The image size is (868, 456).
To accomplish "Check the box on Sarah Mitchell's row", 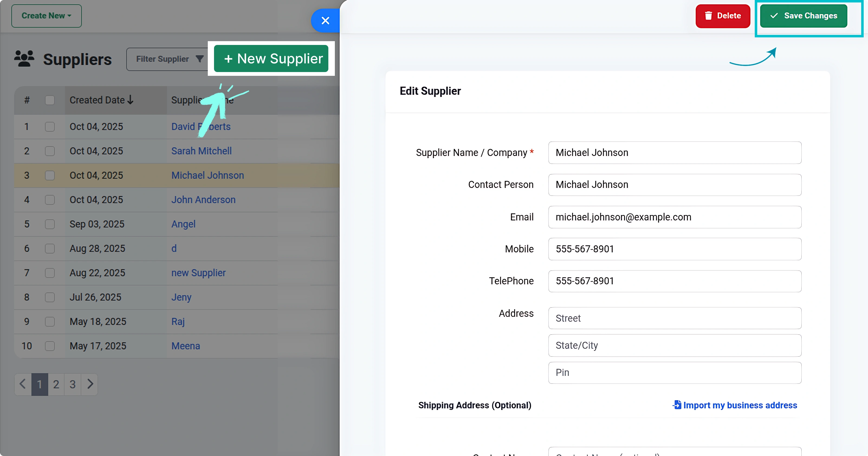I will [x=50, y=151].
